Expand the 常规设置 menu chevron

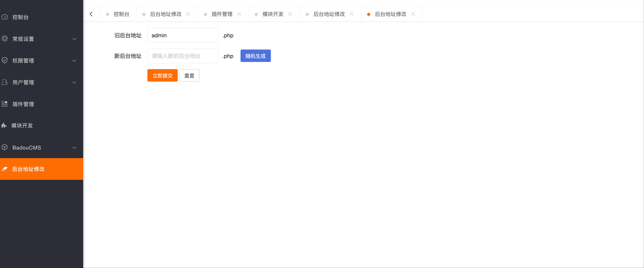pos(74,39)
